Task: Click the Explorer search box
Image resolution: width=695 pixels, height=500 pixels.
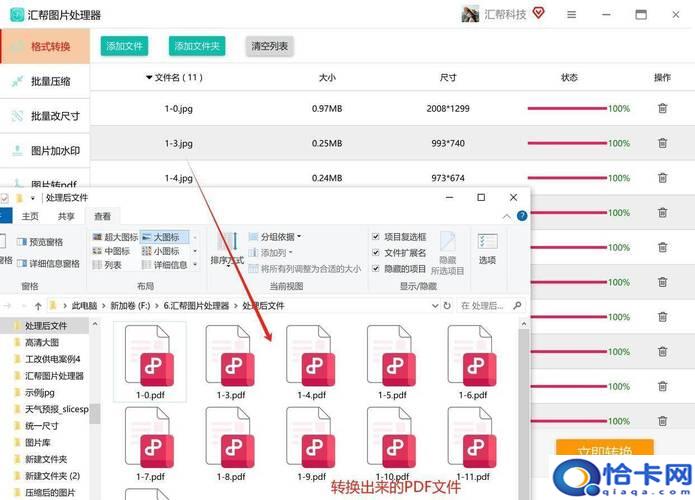Action: coord(491,306)
